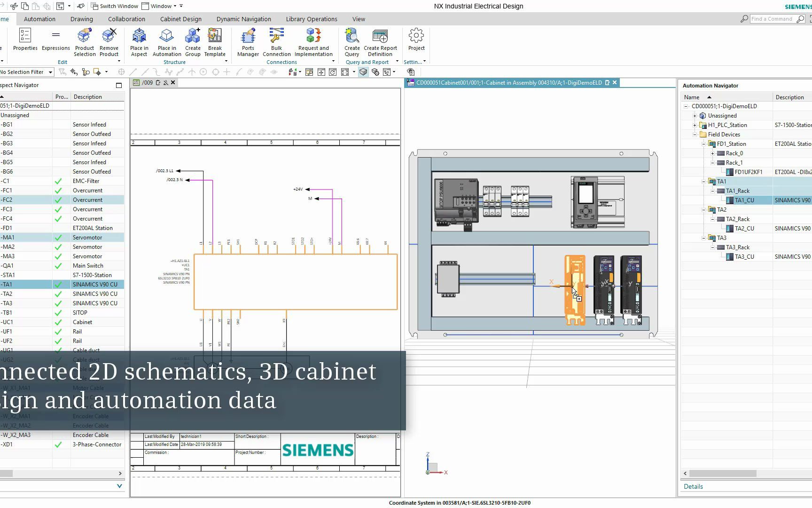The height and width of the screenshot is (508, 812).
Task: Switch to the Automation ribbon tab
Action: 39,19
